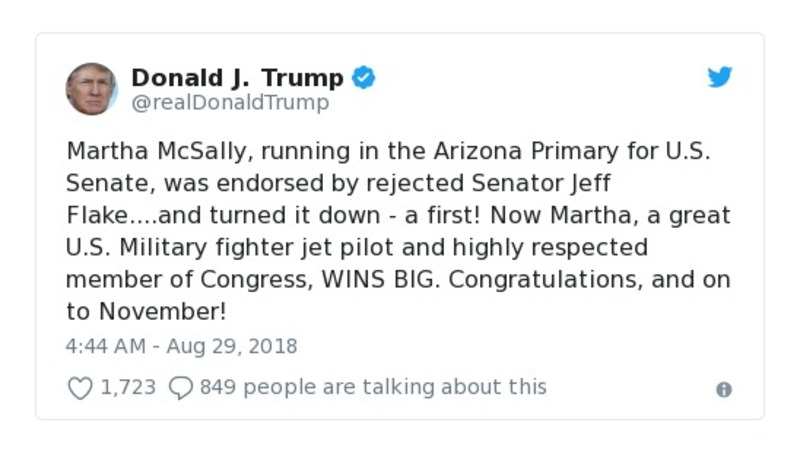Open the profile avatar next to Donald J. Trump
800x467 pixels.
(91, 88)
